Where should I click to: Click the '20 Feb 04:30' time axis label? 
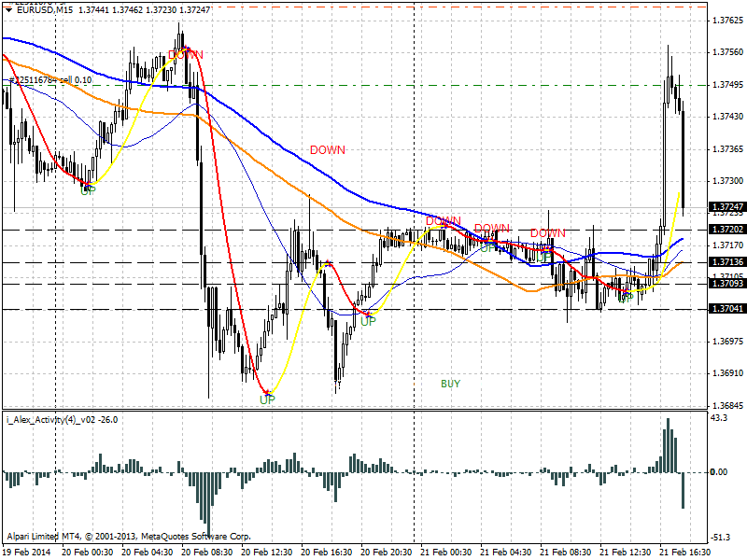click(148, 553)
